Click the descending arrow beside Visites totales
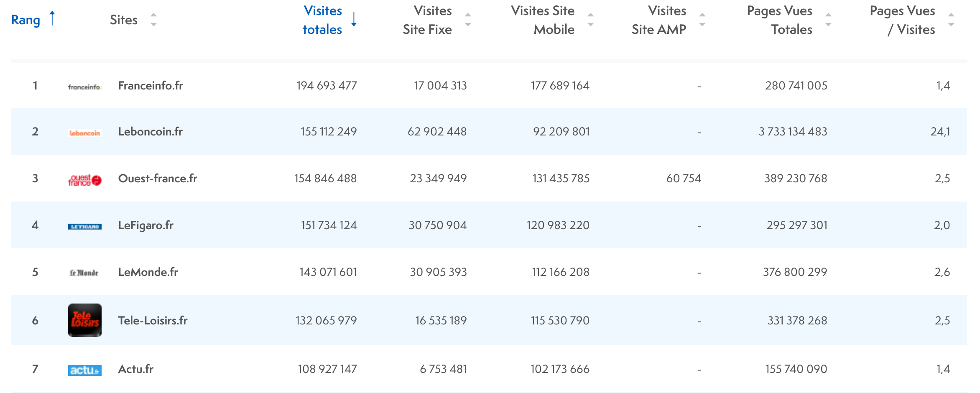Screen dimensions: 980x393 354,19
